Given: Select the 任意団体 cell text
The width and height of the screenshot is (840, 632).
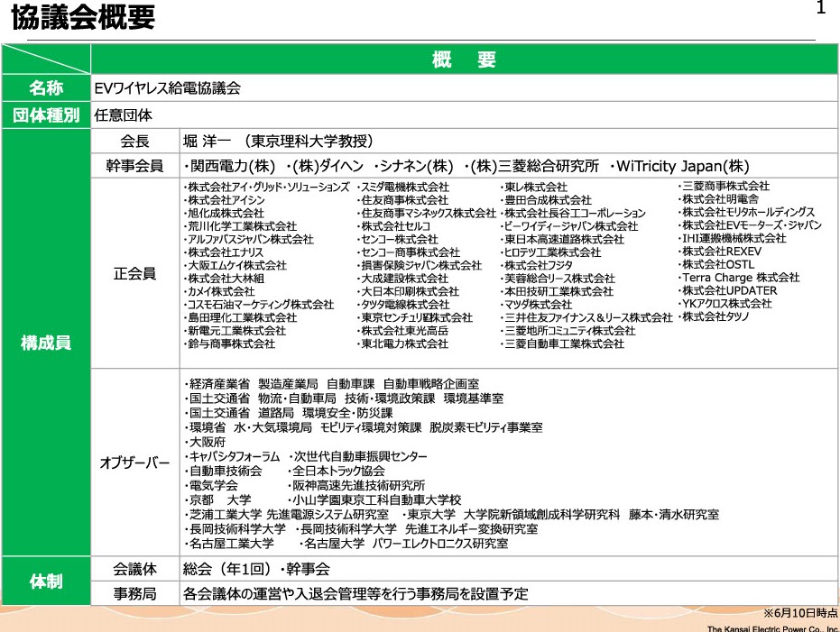Looking at the screenshot, I should click(x=124, y=115).
